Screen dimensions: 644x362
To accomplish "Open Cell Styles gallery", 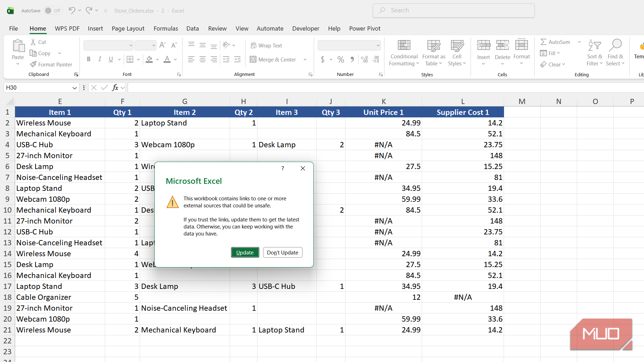I will 457,53.
